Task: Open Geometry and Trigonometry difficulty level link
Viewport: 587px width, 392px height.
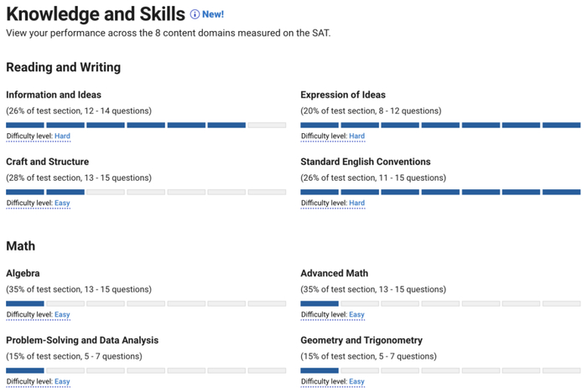Action: (356, 381)
